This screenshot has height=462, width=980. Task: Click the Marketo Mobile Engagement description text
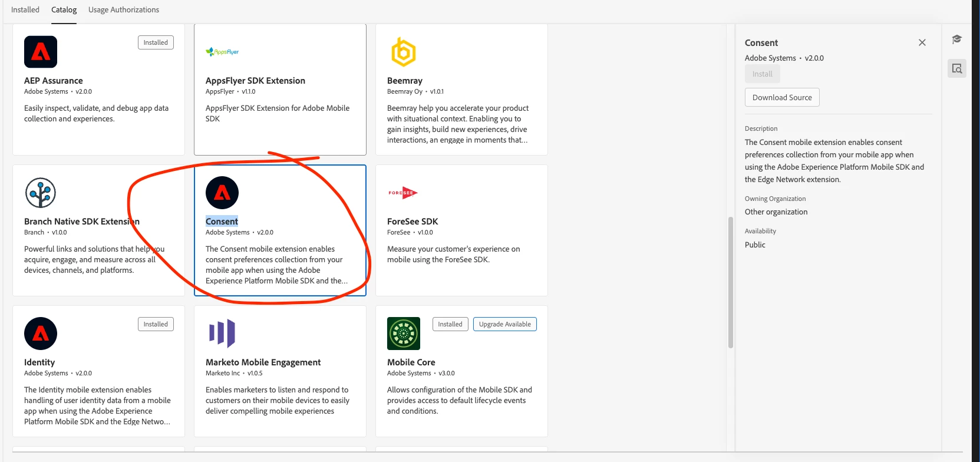point(278,401)
